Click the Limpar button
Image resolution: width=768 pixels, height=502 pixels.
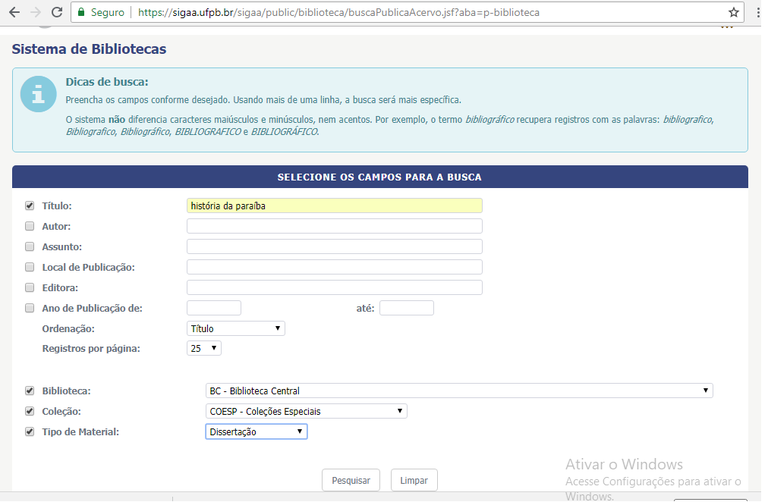click(x=414, y=481)
